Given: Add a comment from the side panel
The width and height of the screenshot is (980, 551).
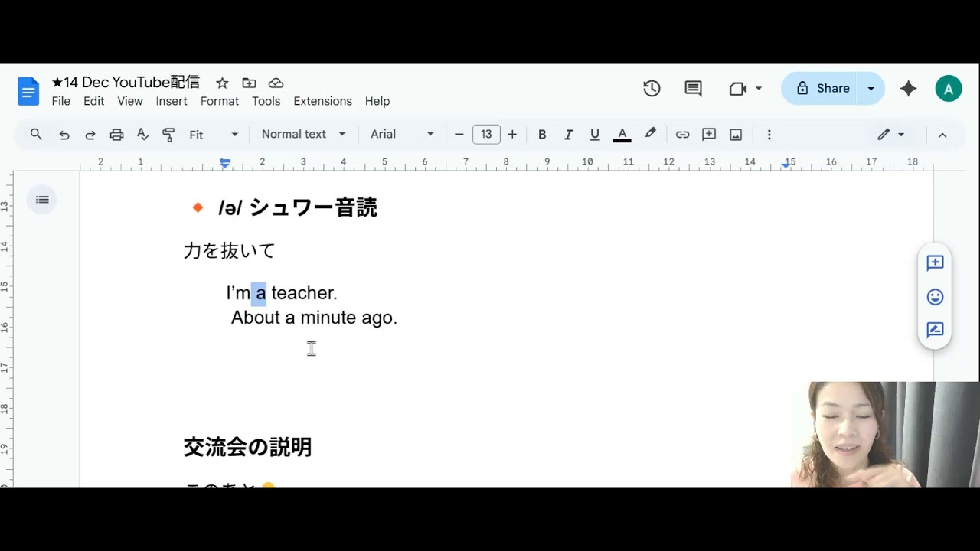Looking at the screenshot, I should click(935, 263).
